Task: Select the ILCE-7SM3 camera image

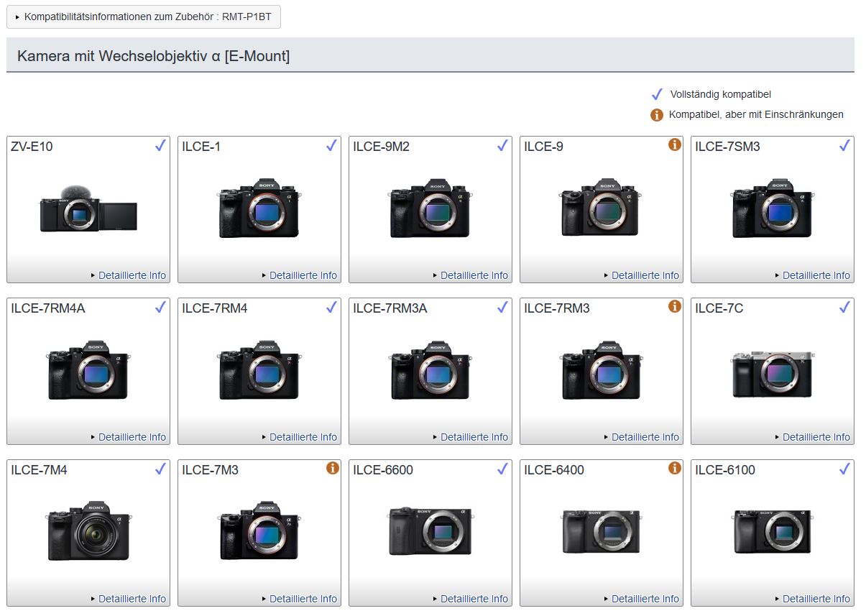Action: coord(773,208)
